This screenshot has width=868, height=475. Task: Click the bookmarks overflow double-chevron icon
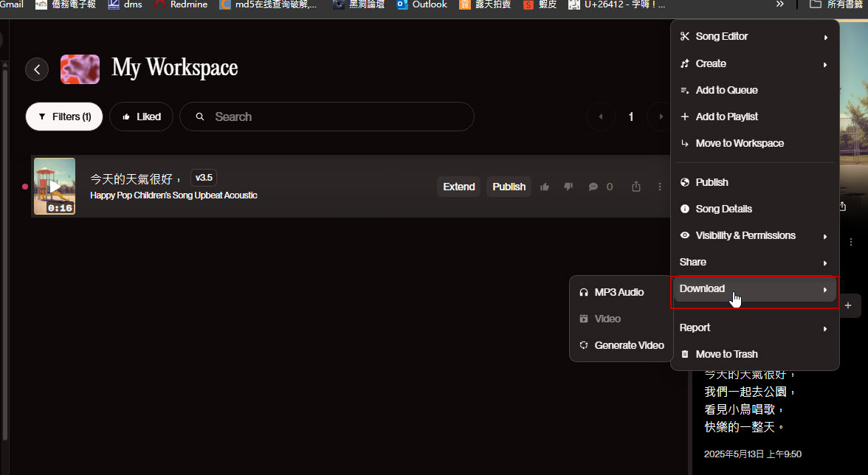click(x=780, y=4)
